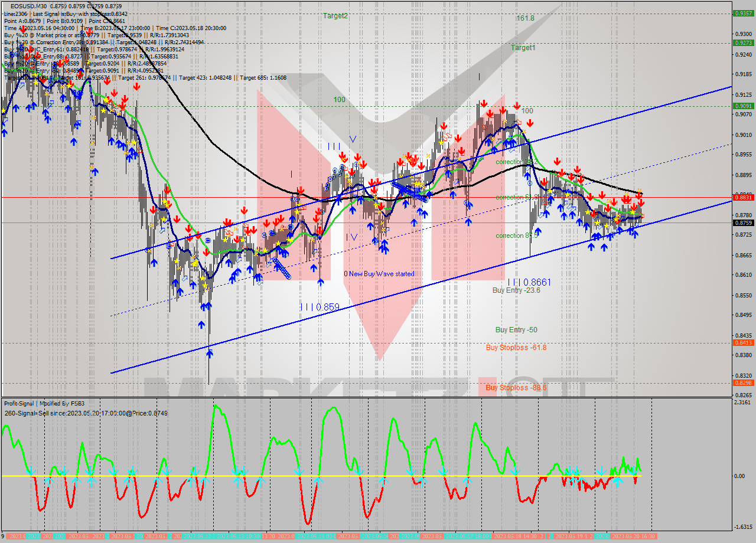Click the 0.9010 price axis value
The width and height of the screenshot is (756, 543).
point(742,135)
